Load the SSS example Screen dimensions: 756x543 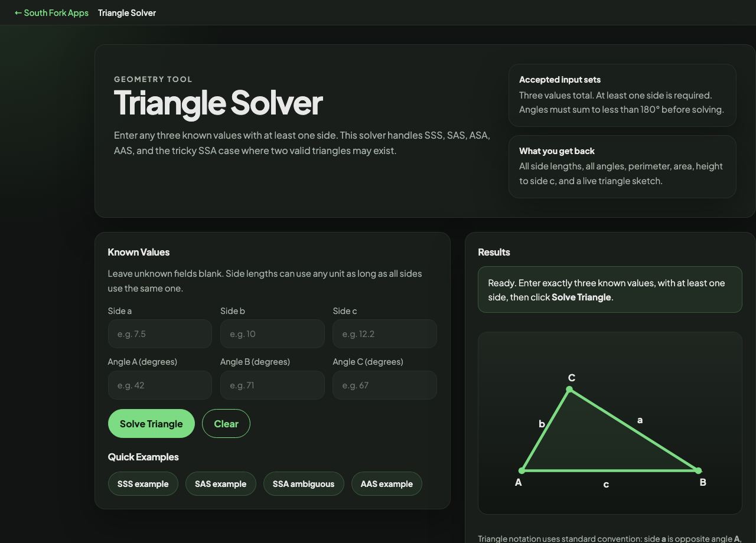click(143, 483)
